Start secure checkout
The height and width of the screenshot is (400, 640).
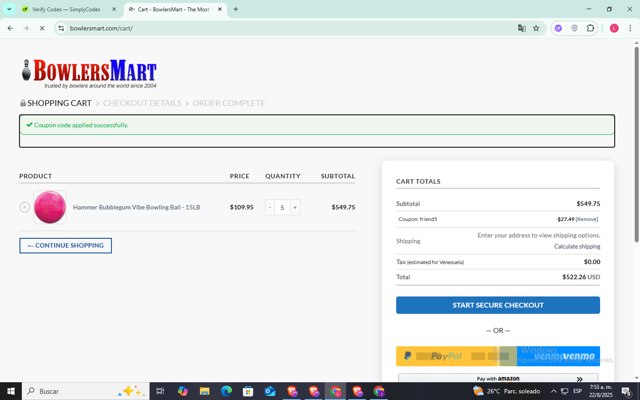click(498, 305)
